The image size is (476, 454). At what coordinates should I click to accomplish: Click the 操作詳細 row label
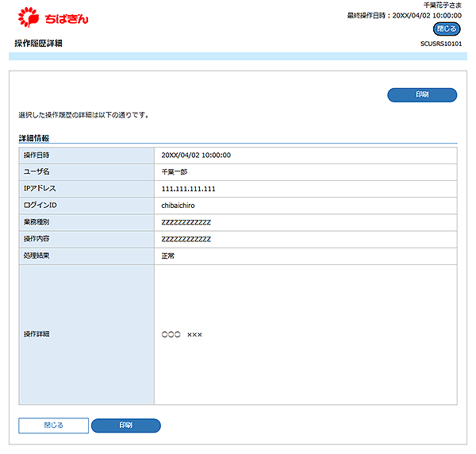tap(36, 334)
